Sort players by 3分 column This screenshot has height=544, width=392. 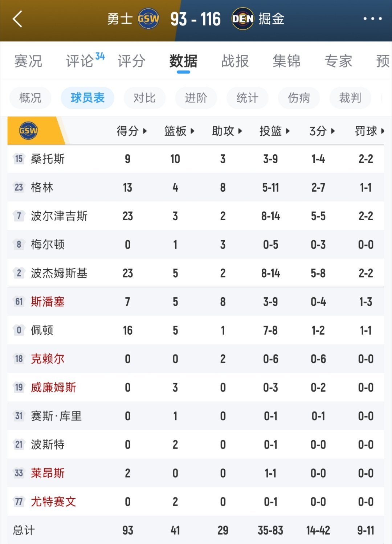(322, 131)
